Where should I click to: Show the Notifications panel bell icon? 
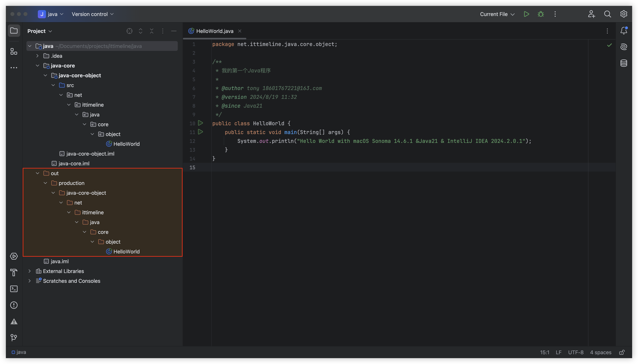(x=623, y=31)
